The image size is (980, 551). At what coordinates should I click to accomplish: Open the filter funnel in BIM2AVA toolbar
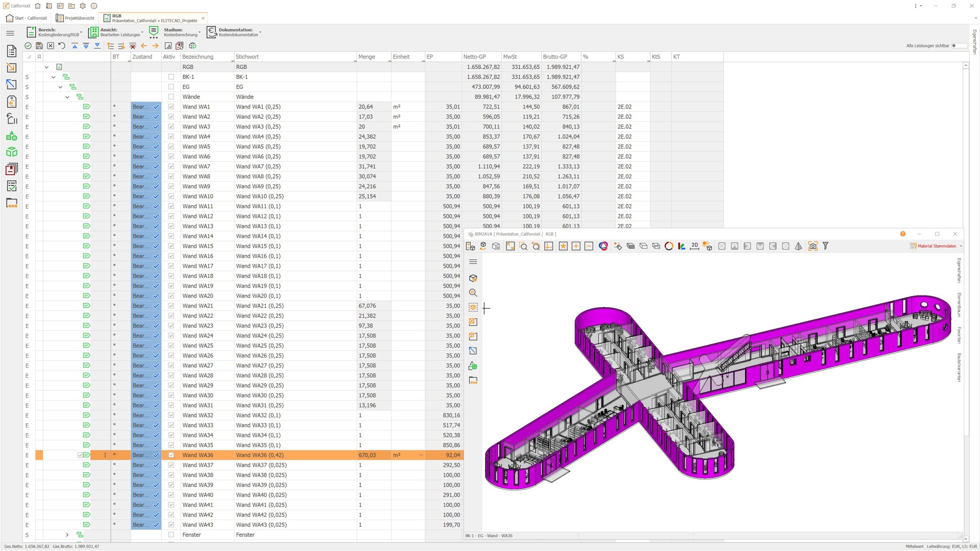pos(826,246)
